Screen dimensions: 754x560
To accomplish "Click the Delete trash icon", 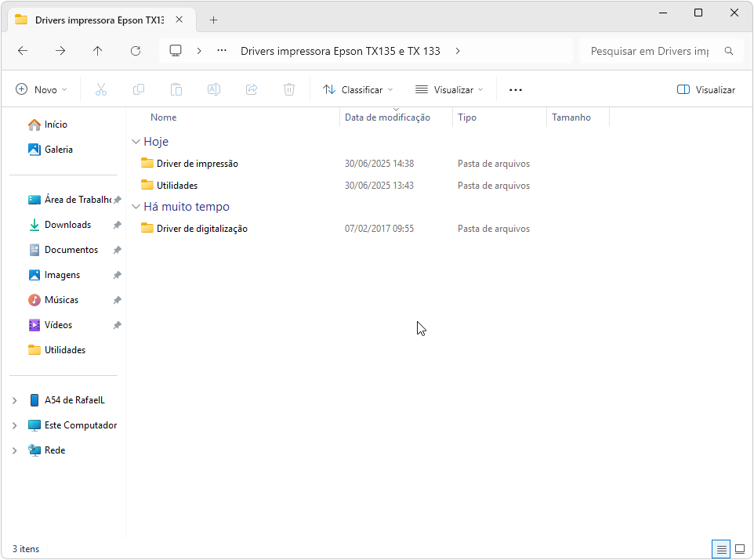I will [289, 89].
